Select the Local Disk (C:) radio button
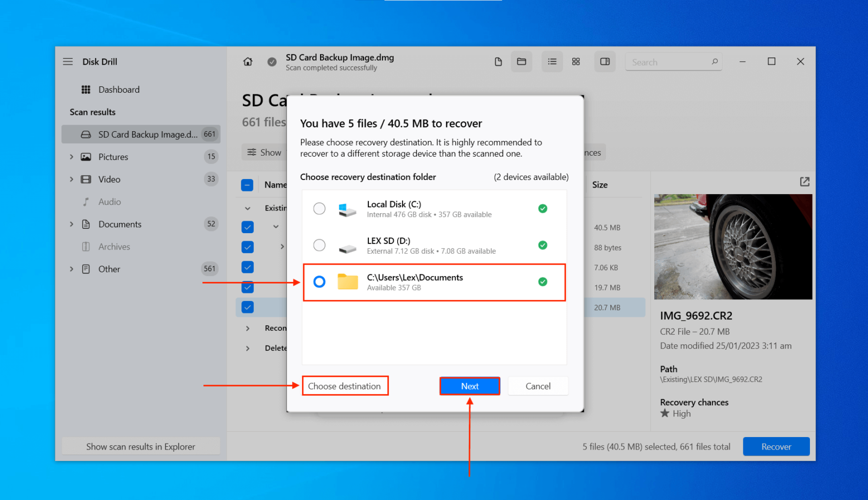The image size is (868, 500). 319,208
